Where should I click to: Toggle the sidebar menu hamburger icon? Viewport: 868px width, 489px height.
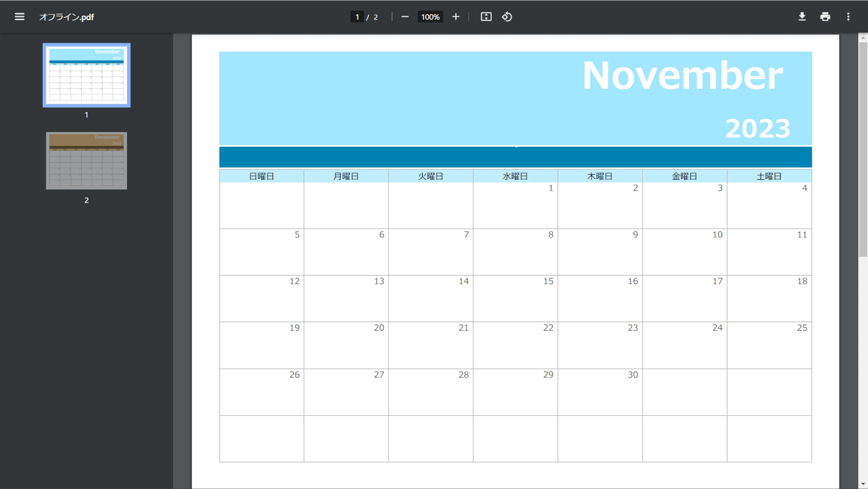click(20, 17)
